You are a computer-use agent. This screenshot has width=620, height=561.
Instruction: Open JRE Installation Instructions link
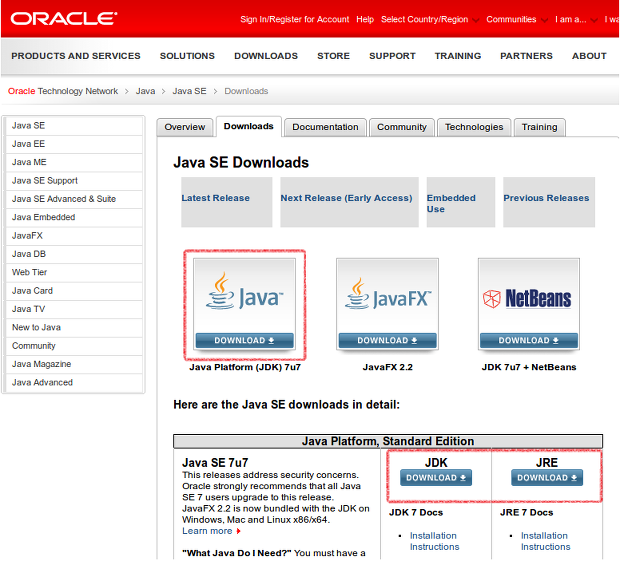tap(545, 541)
